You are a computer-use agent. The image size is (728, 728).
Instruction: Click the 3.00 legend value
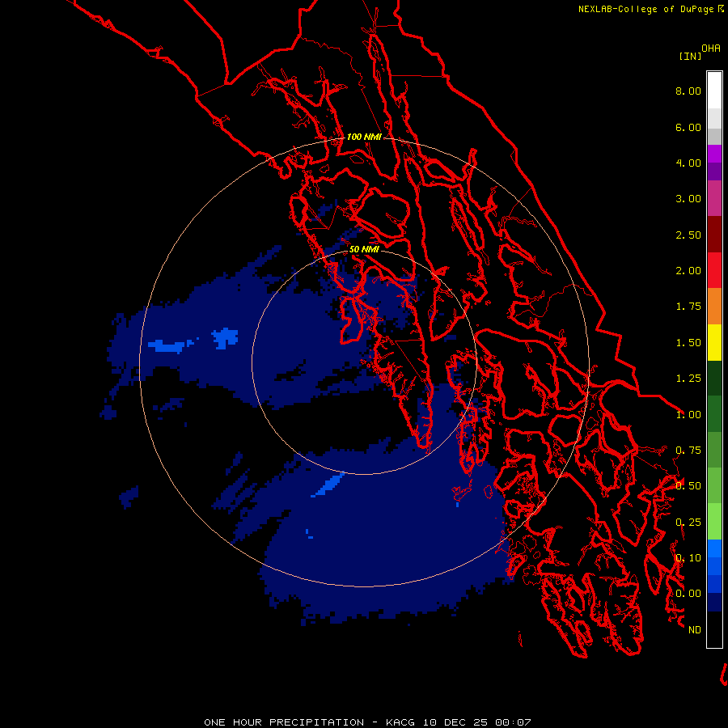pyautogui.click(x=688, y=199)
